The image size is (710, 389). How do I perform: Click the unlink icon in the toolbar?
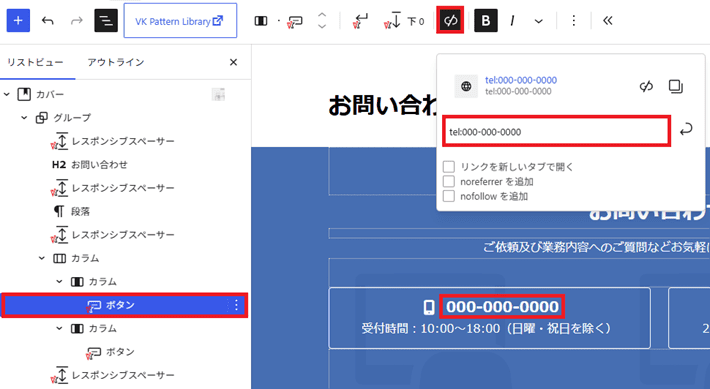pyautogui.click(x=450, y=20)
